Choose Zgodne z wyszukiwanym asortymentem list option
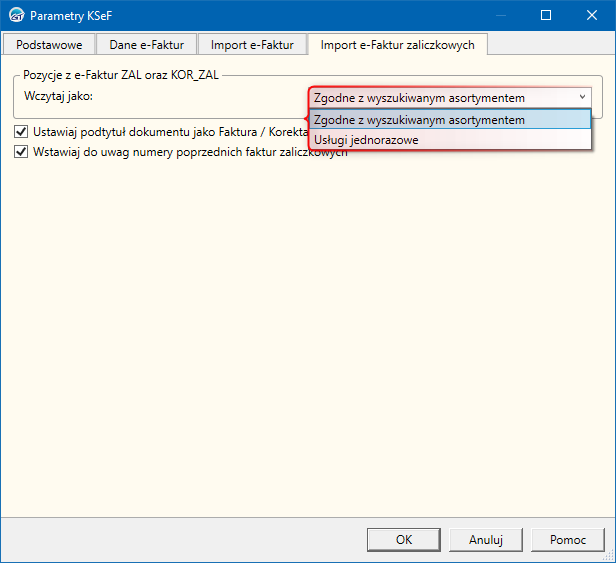Image resolution: width=616 pixels, height=563 pixels. click(x=450, y=120)
